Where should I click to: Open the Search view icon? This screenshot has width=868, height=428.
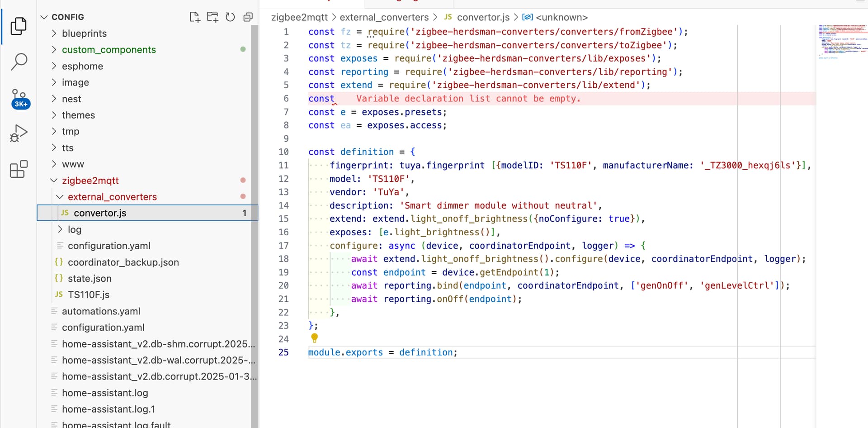[19, 62]
